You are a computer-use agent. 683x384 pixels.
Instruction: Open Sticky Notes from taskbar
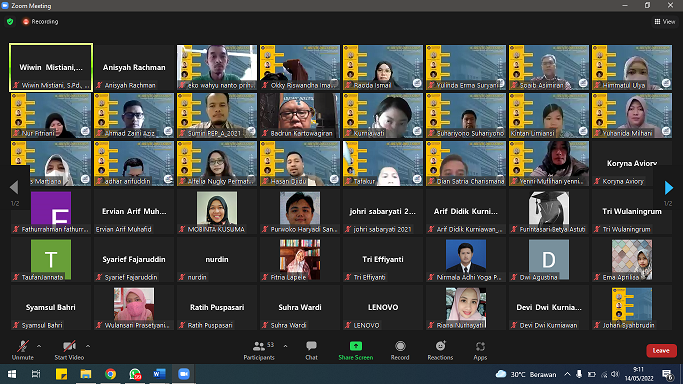[61, 374]
